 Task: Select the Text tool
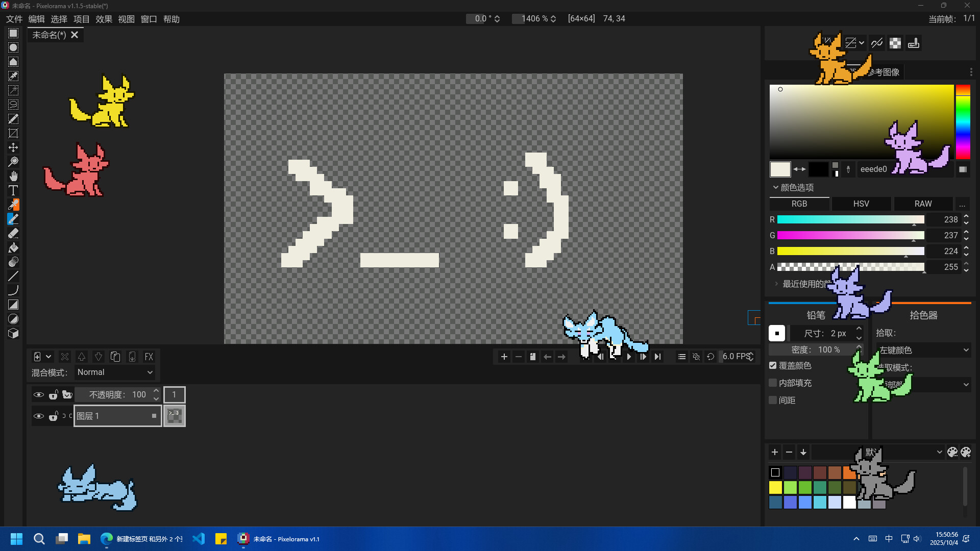13,190
